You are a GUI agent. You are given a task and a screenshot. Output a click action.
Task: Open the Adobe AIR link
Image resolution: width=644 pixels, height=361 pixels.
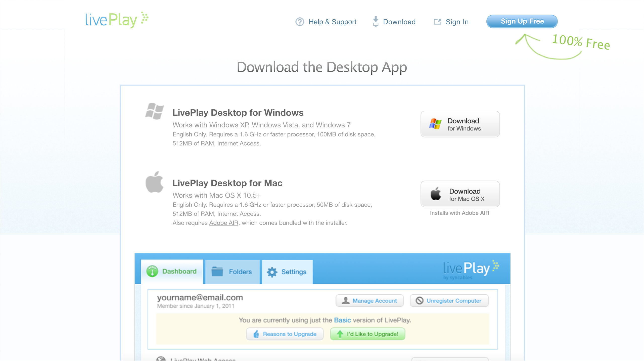[x=224, y=223]
